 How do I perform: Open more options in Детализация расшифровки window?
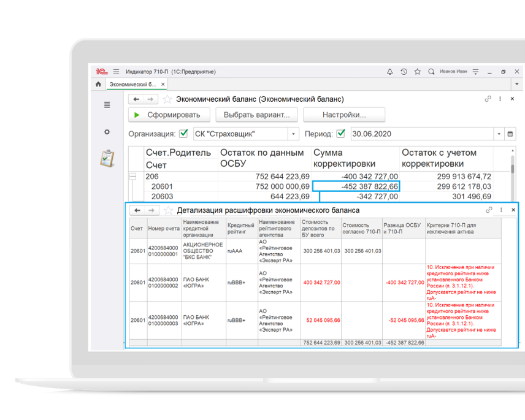pyautogui.click(x=501, y=210)
